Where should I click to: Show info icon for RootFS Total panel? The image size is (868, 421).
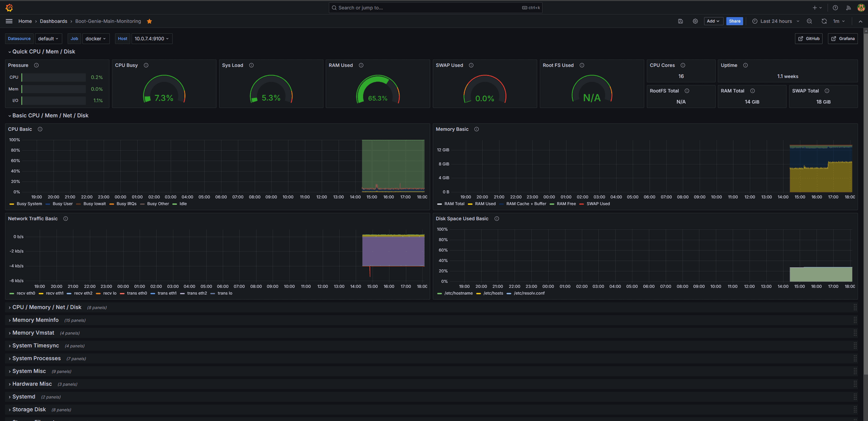(x=687, y=91)
